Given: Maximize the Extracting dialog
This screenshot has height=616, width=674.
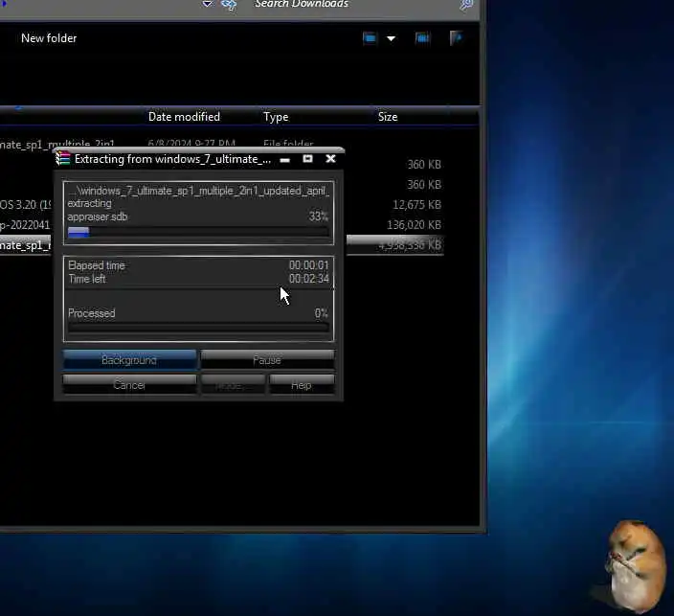Looking at the screenshot, I should (307, 159).
